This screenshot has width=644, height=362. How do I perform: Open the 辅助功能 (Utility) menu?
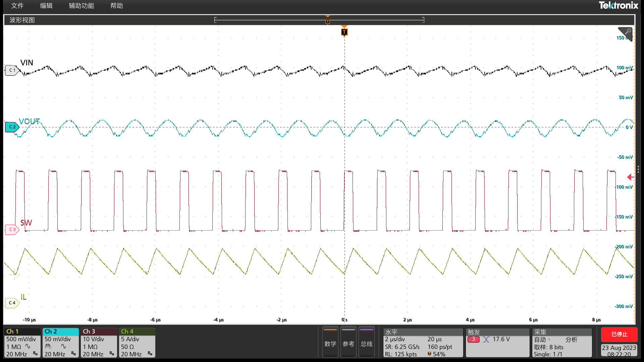coord(82,6)
